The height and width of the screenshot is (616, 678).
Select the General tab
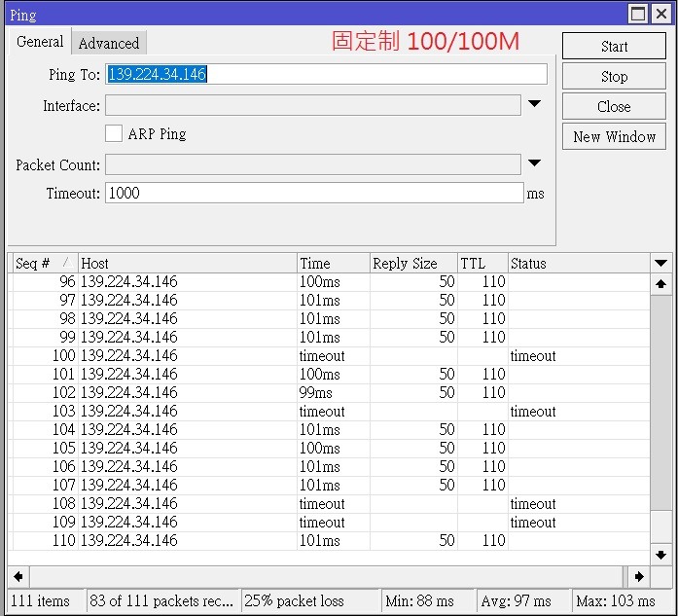40,42
